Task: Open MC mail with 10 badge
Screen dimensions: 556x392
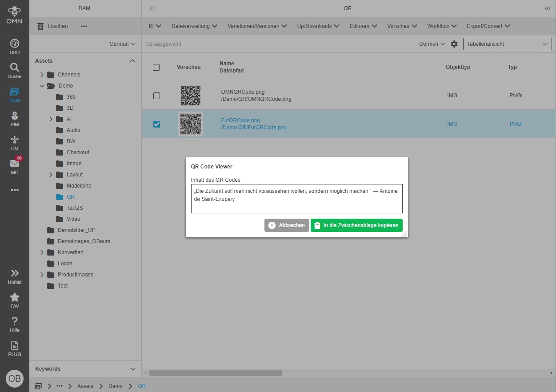Action: click(x=15, y=166)
